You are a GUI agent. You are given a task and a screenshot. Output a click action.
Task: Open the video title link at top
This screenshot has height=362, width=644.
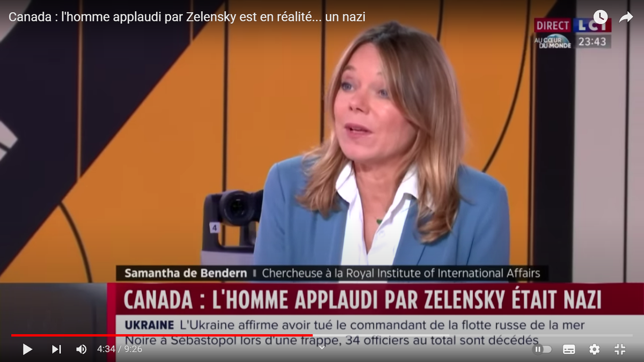tap(187, 17)
